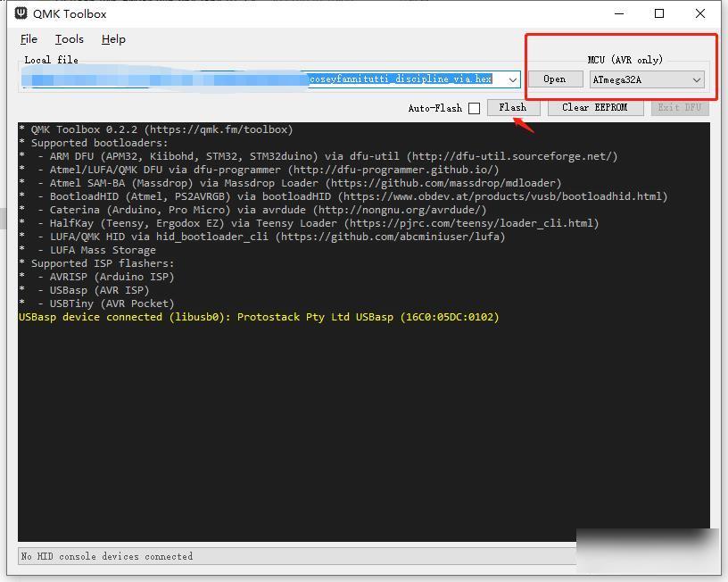Open the Help menu

(x=113, y=39)
